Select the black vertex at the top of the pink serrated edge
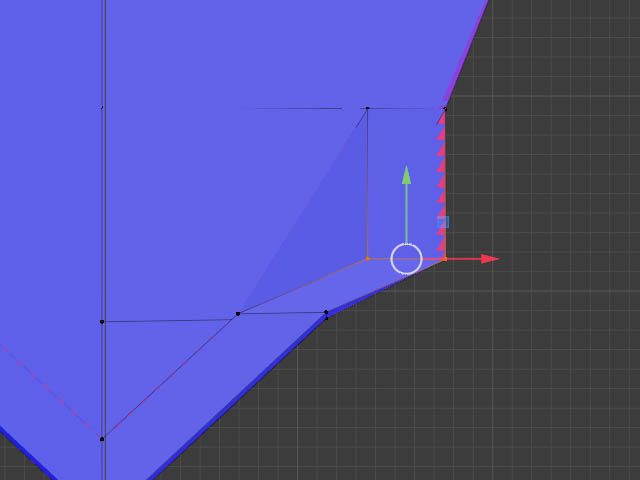 pyautogui.click(x=445, y=109)
